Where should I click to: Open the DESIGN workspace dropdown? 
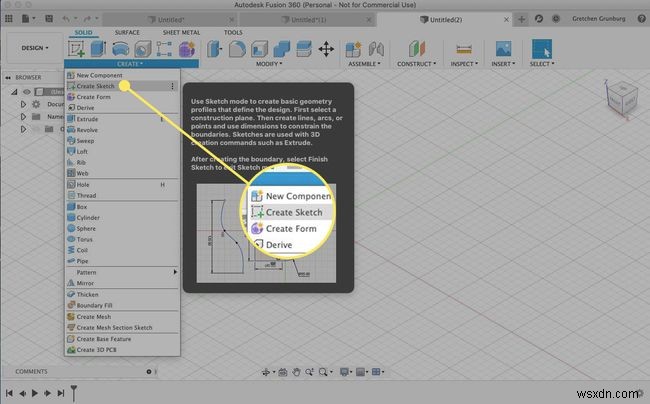(x=35, y=48)
